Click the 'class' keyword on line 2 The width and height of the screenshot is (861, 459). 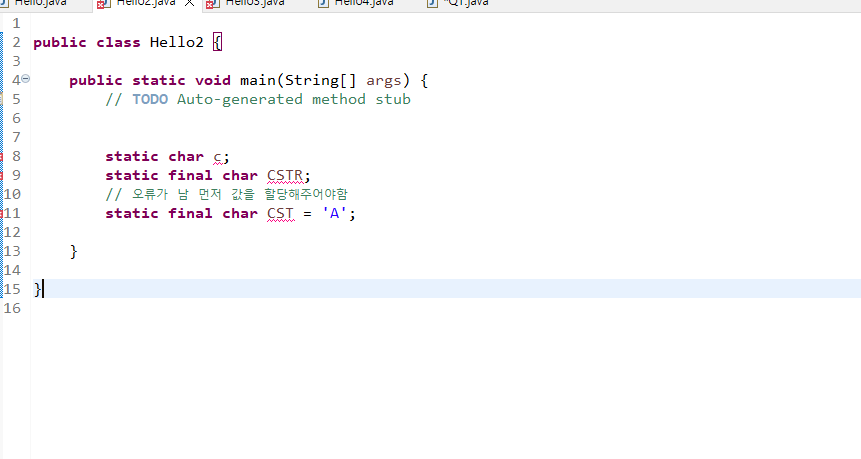click(x=118, y=42)
